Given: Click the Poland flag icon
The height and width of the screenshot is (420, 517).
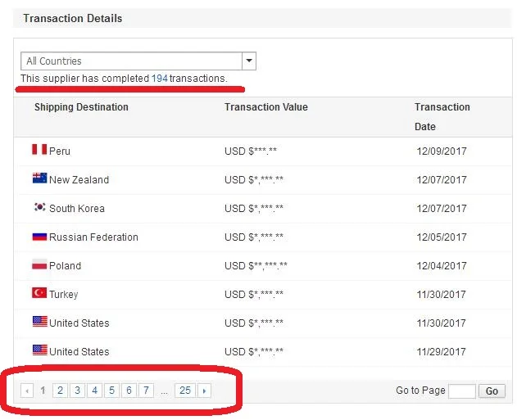Looking at the screenshot, I should pos(39,265).
